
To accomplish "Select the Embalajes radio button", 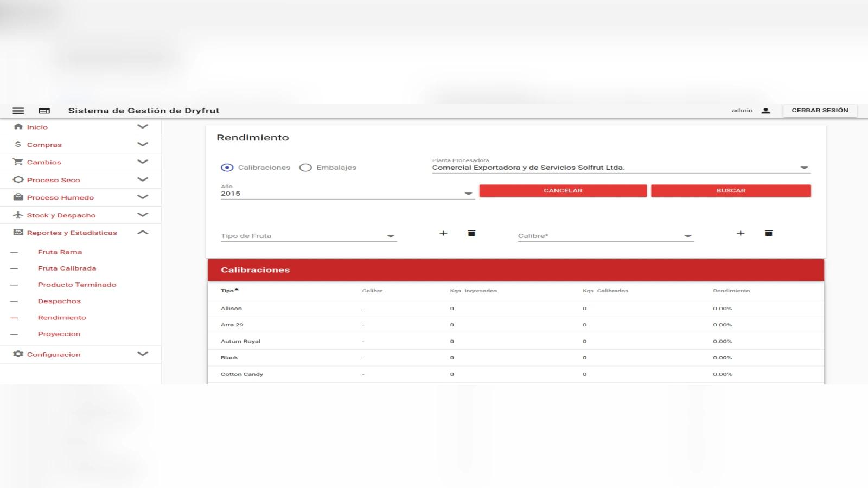I will pos(305,168).
